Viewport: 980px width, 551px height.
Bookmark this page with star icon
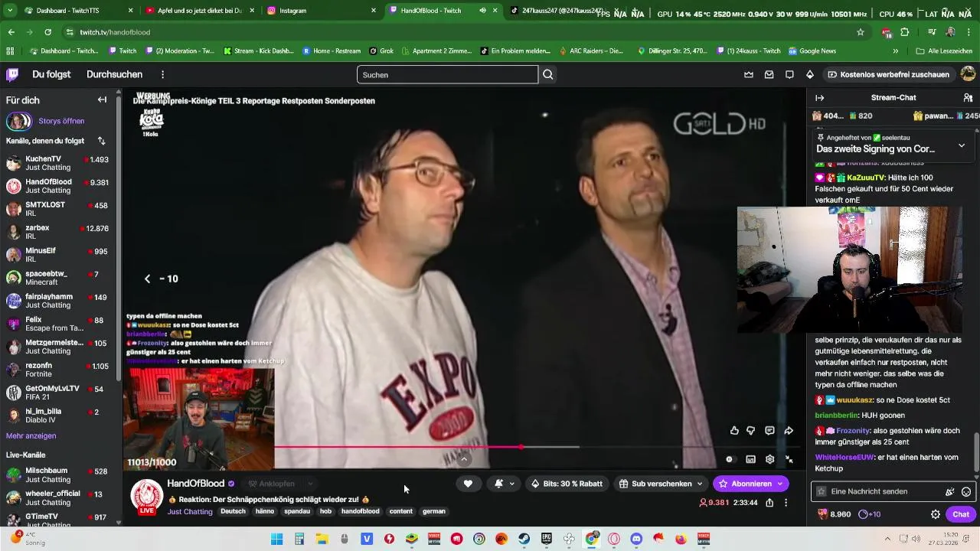(861, 32)
